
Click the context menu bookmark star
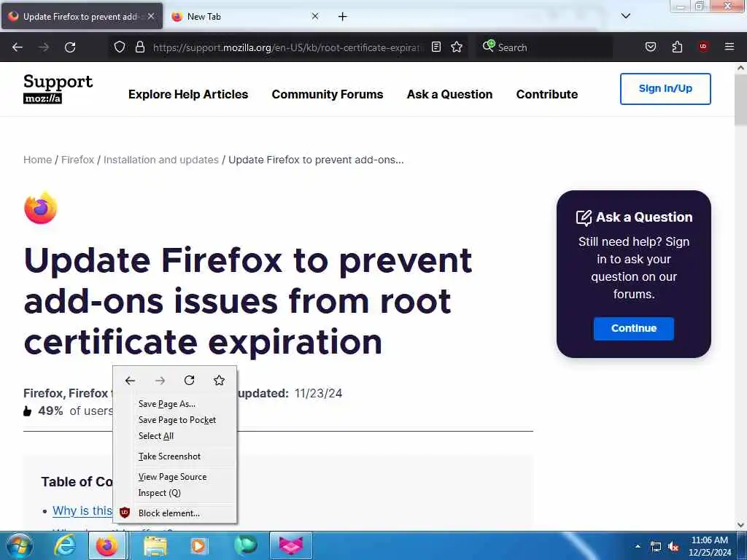tap(219, 380)
